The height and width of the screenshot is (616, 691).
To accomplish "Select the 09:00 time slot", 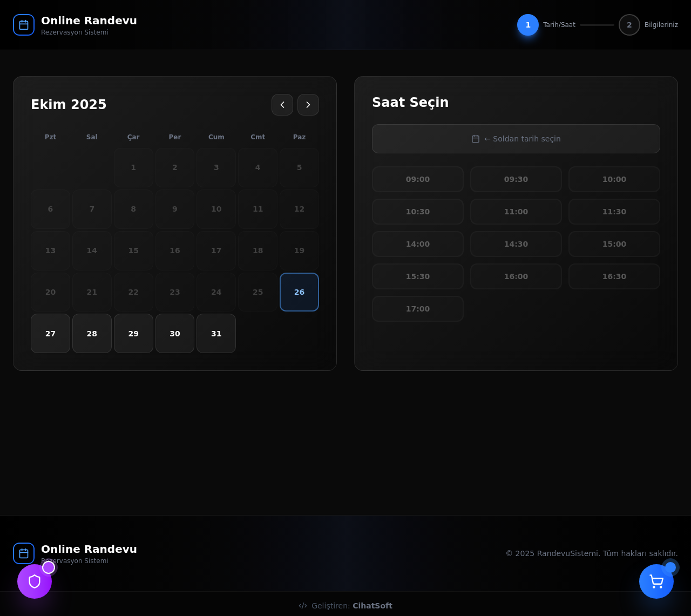I will click(x=418, y=179).
